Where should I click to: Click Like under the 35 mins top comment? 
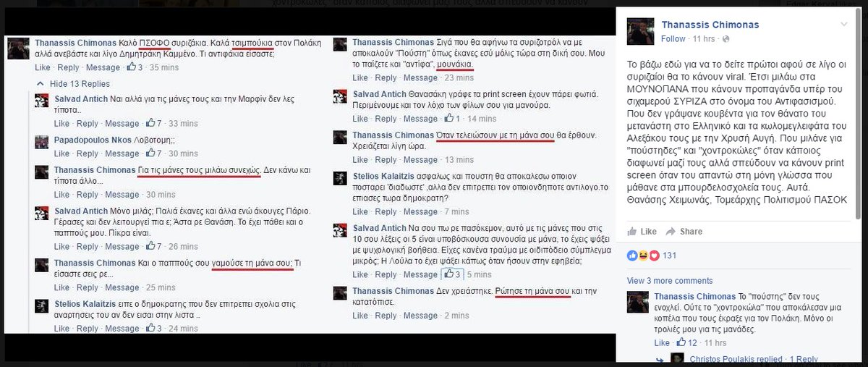(x=42, y=67)
